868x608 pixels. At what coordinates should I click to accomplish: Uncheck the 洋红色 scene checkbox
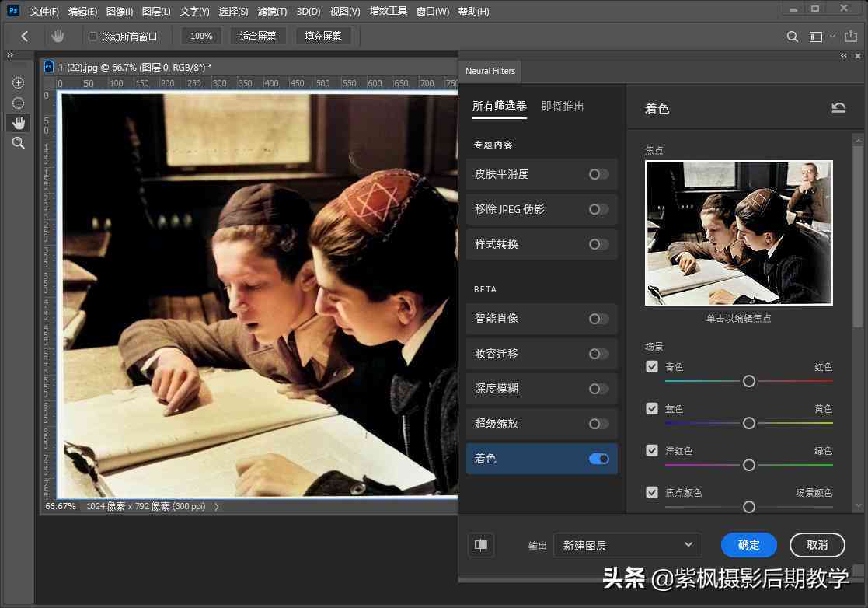[x=652, y=450]
